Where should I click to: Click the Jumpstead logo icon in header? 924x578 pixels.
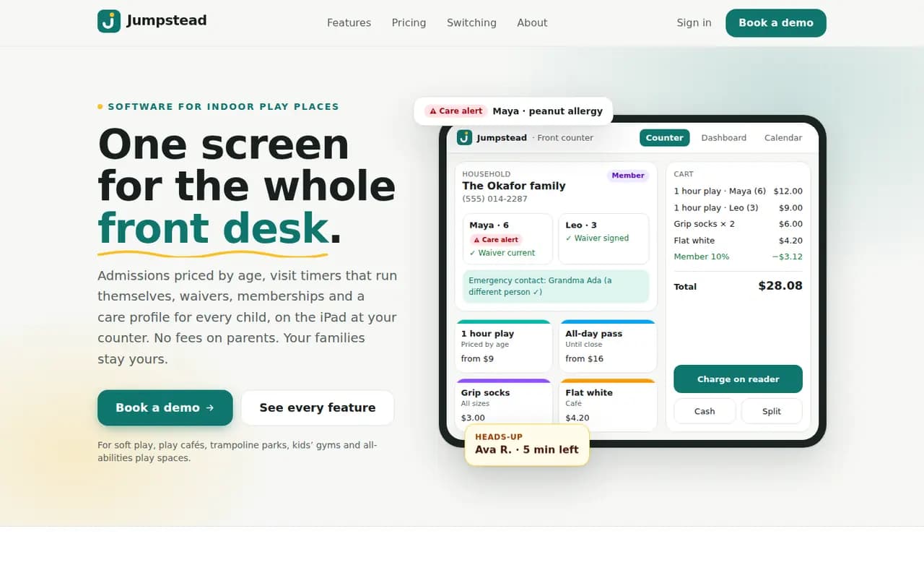(x=109, y=21)
